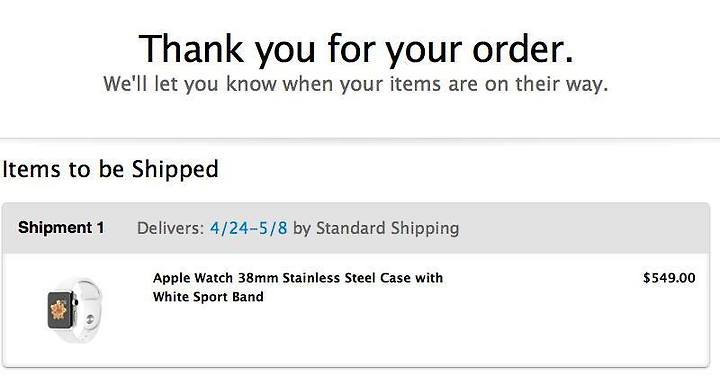Screen dimensions: 720x376
Task: Click the Shipment 1 header label
Action: [61, 228]
